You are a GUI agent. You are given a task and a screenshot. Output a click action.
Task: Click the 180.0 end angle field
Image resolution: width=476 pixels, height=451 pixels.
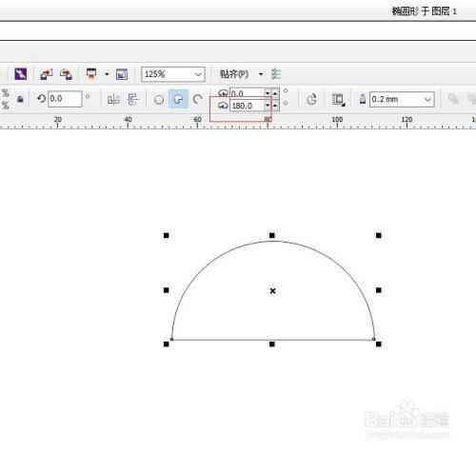pos(248,106)
